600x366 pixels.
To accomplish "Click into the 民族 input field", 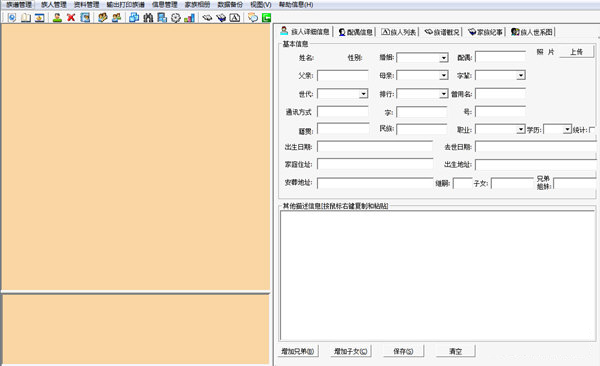I will [x=422, y=129].
